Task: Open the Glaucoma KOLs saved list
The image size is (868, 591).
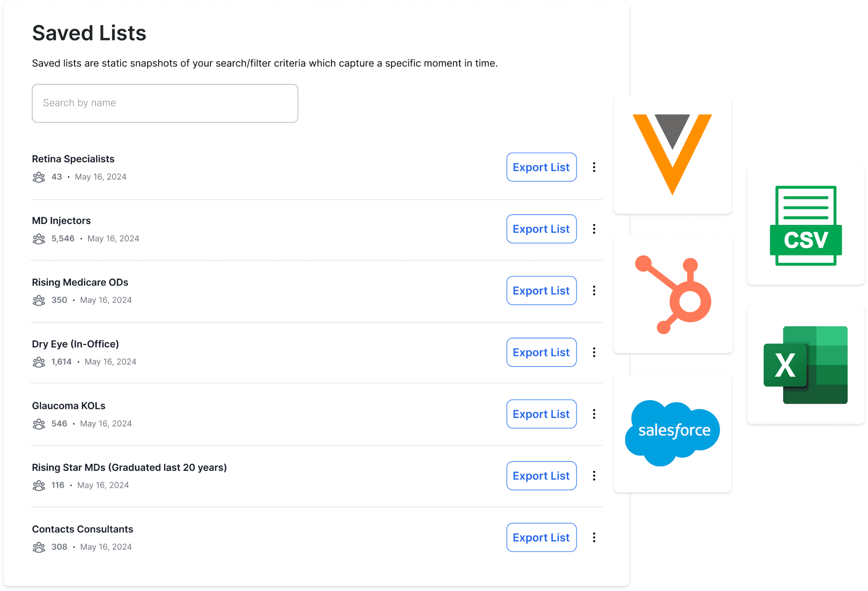Action: click(x=69, y=406)
